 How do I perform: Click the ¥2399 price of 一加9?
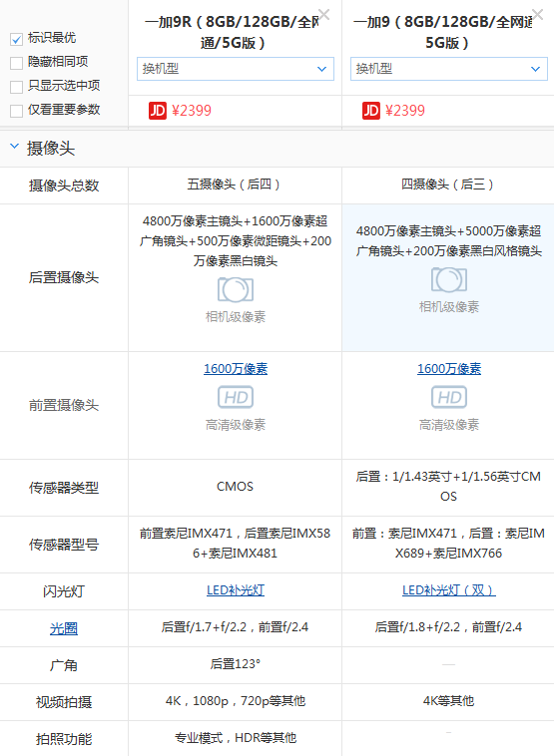(x=405, y=111)
